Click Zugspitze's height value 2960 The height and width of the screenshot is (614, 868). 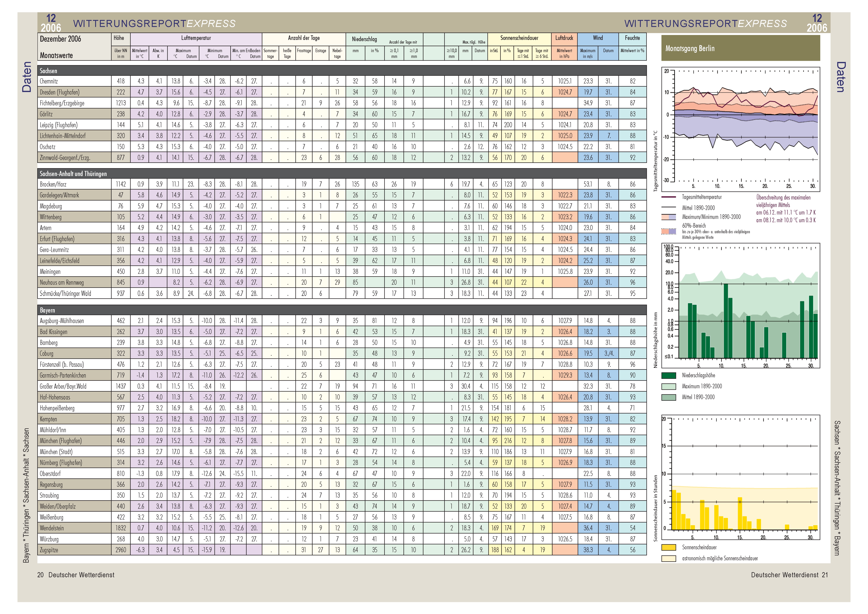click(121, 550)
